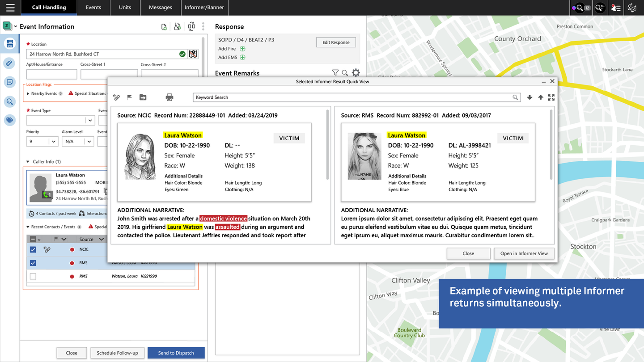Switch to the Units tab
644x362 pixels.
tap(125, 7)
